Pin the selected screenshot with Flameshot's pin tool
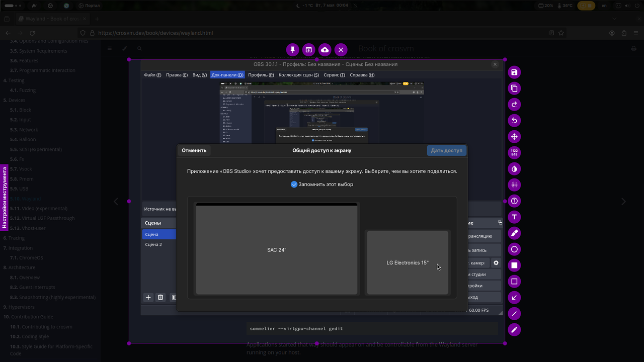This screenshot has width=644, height=362. pos(292,50)
